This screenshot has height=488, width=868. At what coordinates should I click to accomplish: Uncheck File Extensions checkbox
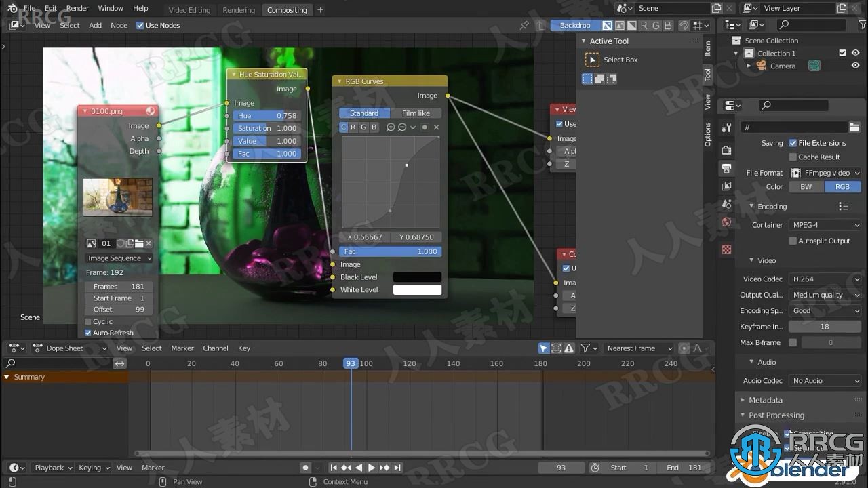793,143
